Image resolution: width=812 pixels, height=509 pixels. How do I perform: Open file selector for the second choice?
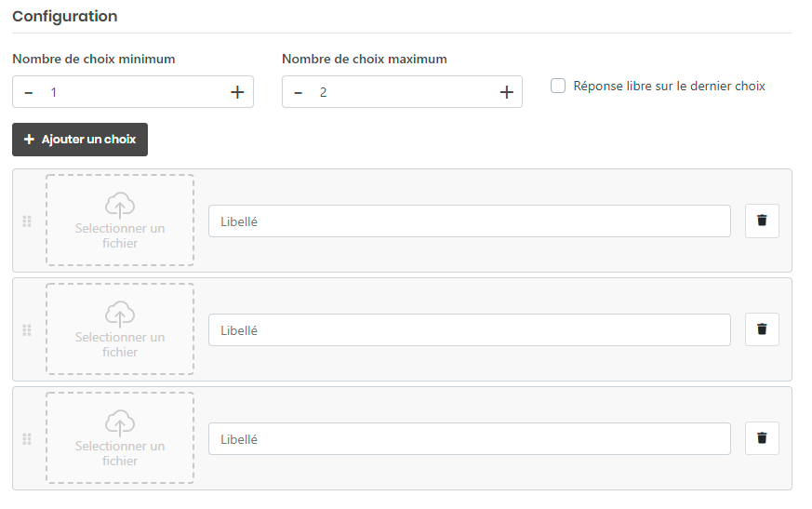120,329
